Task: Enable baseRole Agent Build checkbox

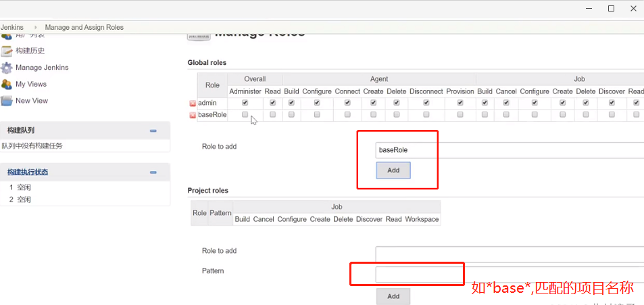Action: [x=291, y=115]
